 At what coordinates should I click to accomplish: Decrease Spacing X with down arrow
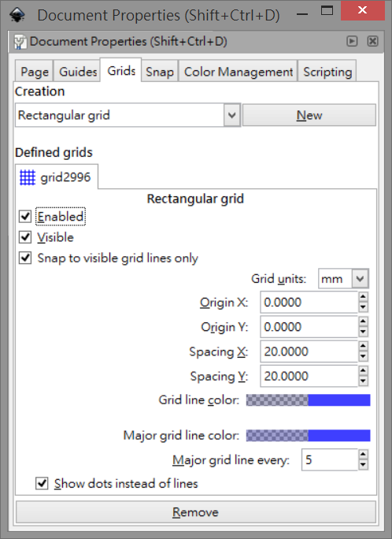[x=363, y=356]
